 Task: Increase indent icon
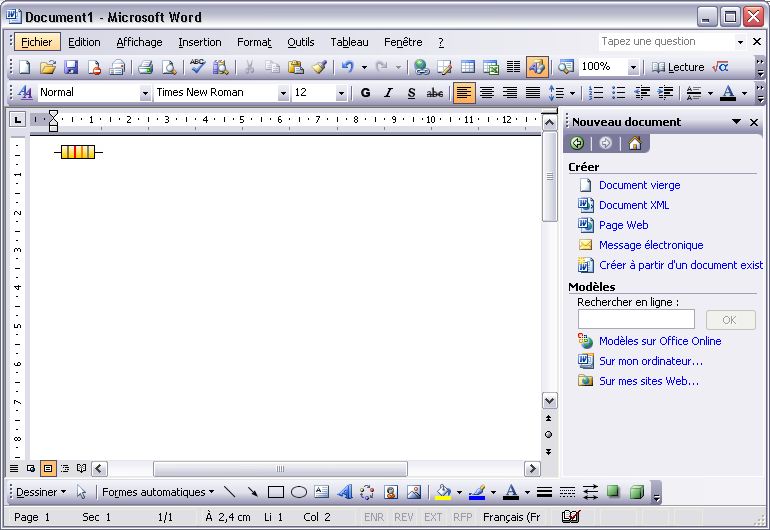pos(665,92)
